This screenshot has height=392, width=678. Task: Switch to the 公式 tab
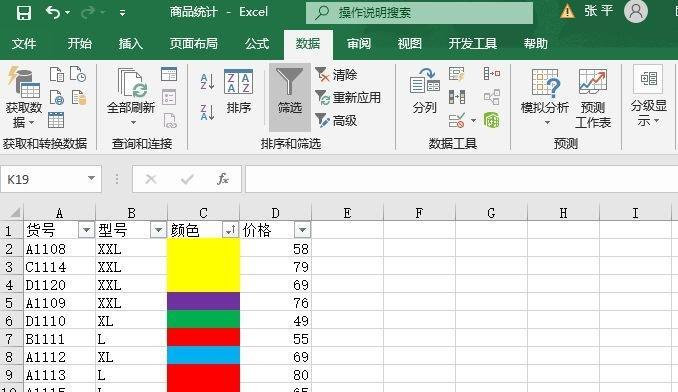pos(257,44)
